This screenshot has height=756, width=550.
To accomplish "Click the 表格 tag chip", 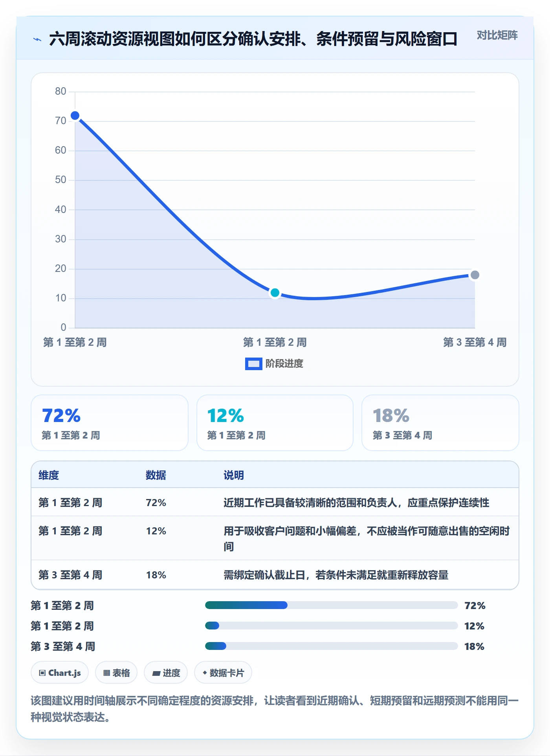I will pos(116,673).
